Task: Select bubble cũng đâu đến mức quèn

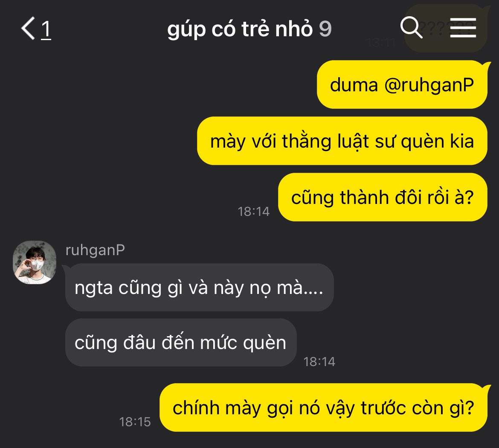Action: pyautogui.click(x=181, y=342)
